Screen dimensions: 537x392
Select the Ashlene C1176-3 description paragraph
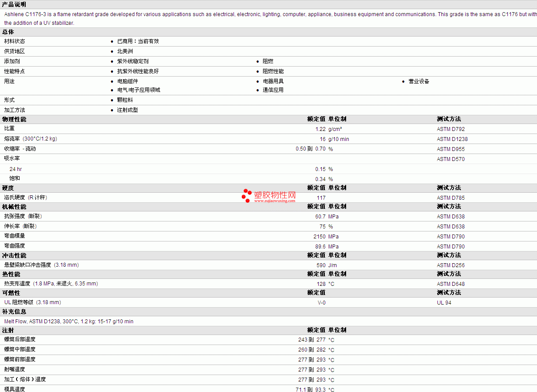click(x=270, y=18)
